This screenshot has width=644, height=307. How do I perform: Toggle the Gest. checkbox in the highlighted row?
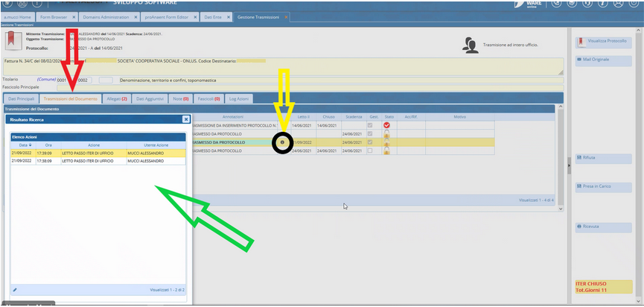pyautogui.click(x=370, y=142)
